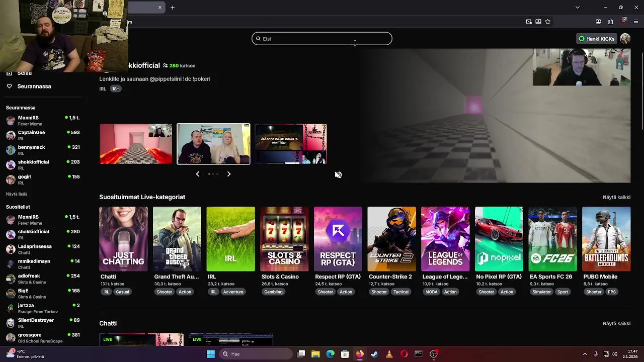Click the red extension icon with badge 7
The width and height of the screenshot is (644, 362).
tap(624, 21)
